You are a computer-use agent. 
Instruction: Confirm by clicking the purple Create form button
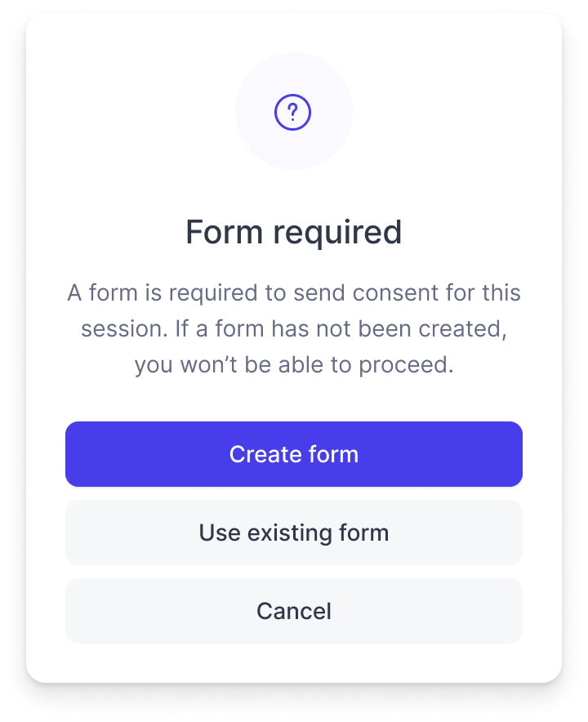tap(294, 454)
